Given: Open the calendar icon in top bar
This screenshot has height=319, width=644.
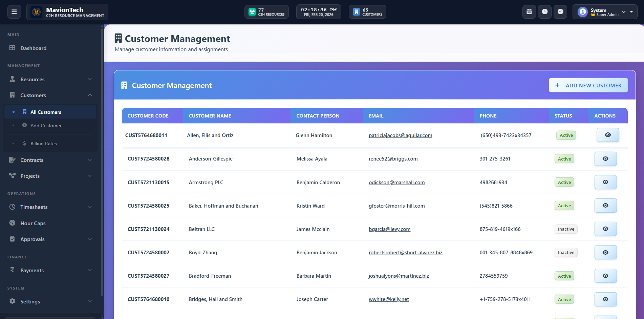Looking at the screenshot, I should click(x=529, y=12).
